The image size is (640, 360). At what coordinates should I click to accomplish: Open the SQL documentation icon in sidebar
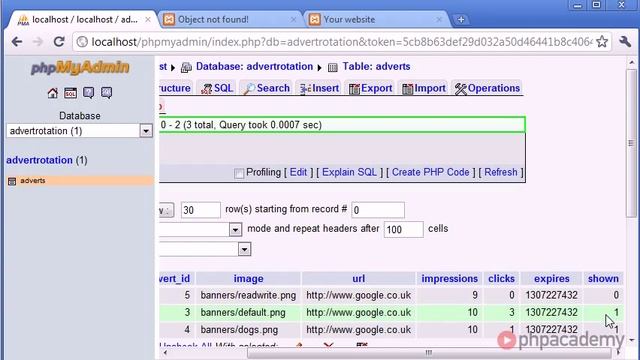106,93
